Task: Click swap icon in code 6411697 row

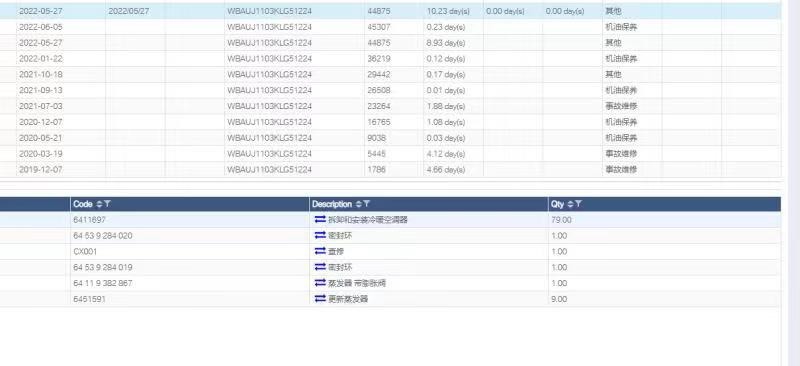Action: 320,219
